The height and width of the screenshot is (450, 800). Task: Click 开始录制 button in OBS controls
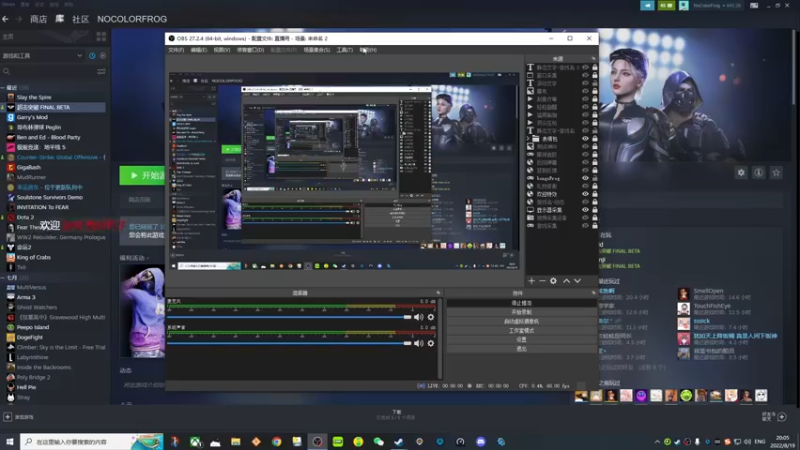pyautogui.click(x=521, y=312)
